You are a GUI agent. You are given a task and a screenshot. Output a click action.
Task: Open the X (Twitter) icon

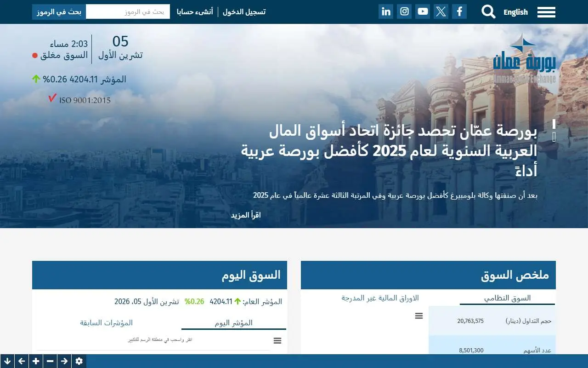coord(441,11)
